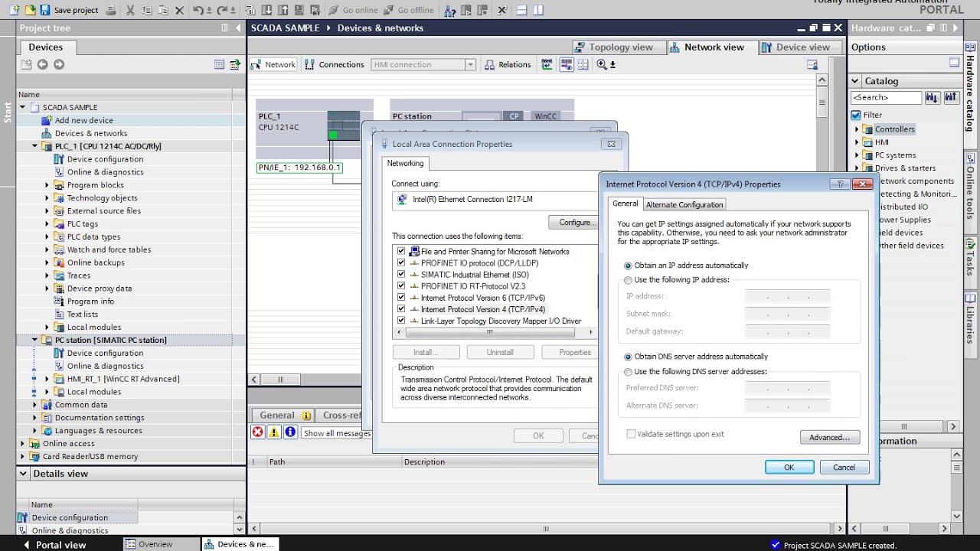The width and height of the screenshot is (980, 551).
Task: Click the Advanced... button
Action: (x=830, y=438)
